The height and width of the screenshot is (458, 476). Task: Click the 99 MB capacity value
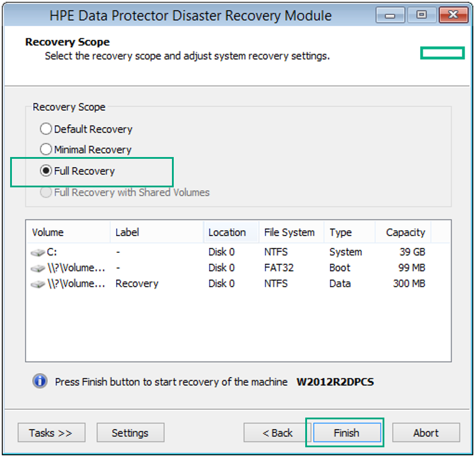412,268
